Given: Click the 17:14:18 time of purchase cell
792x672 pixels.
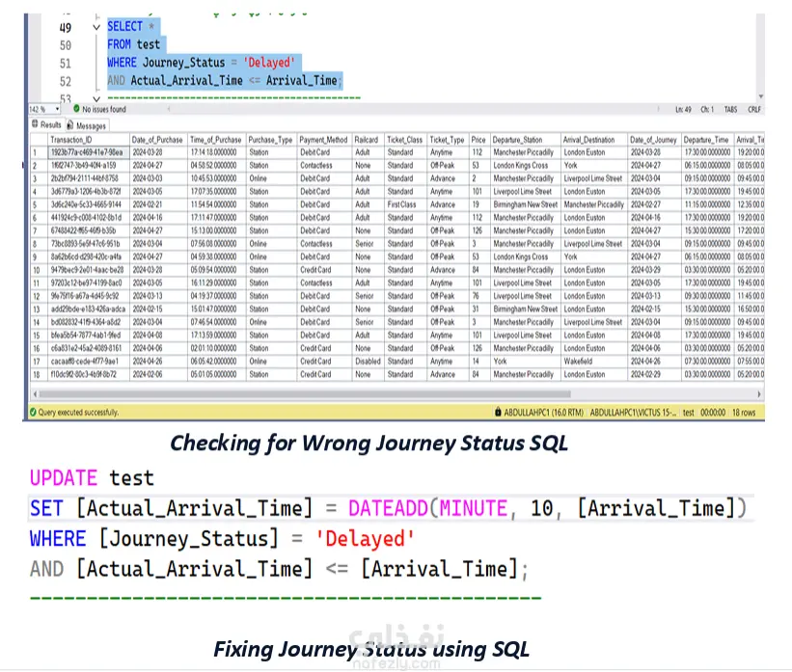Looking at the screenshot, I should pos(216,152).
